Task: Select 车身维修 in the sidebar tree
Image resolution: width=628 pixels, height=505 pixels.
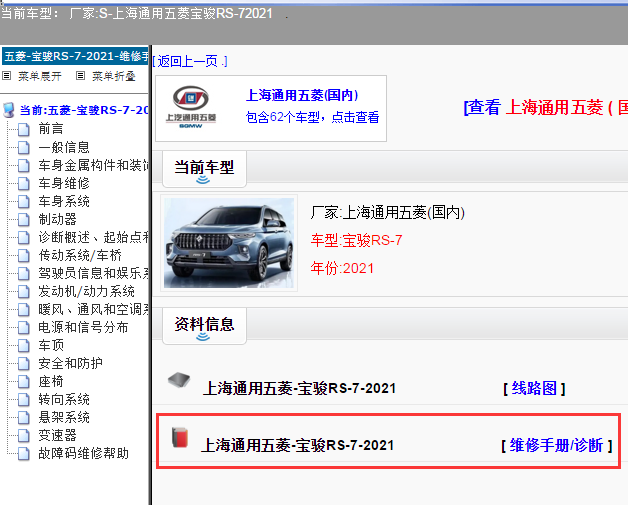Action: coord(64,183)
